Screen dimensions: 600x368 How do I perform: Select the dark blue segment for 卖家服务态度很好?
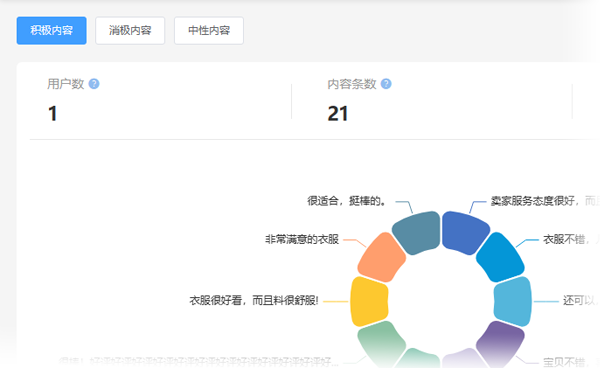point(465,233)
